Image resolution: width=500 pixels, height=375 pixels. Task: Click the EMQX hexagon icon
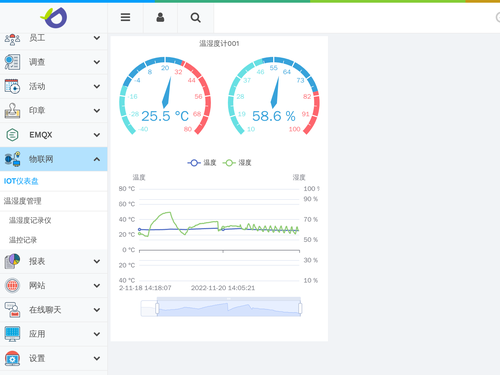click(12, 135)
